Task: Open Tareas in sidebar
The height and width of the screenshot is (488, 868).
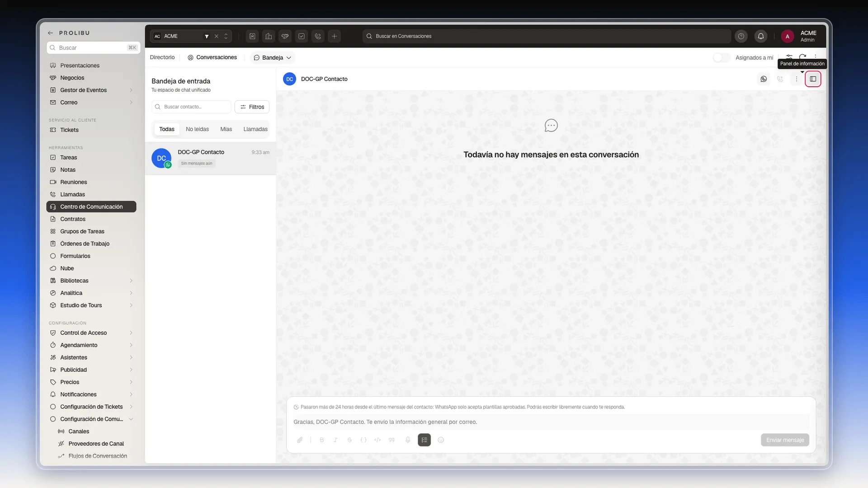Action: tap(91, 158)
